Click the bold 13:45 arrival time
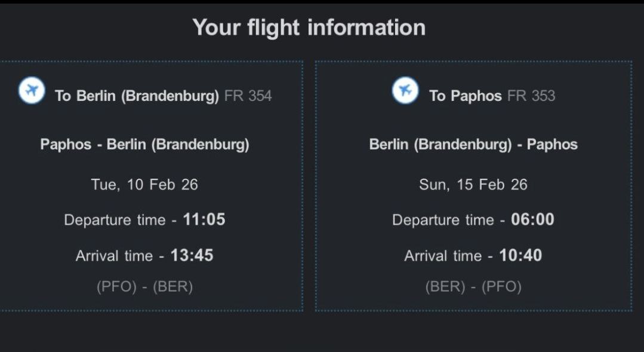Image resolution: width=644 pixels, height=352 pixels. [192, 255]
